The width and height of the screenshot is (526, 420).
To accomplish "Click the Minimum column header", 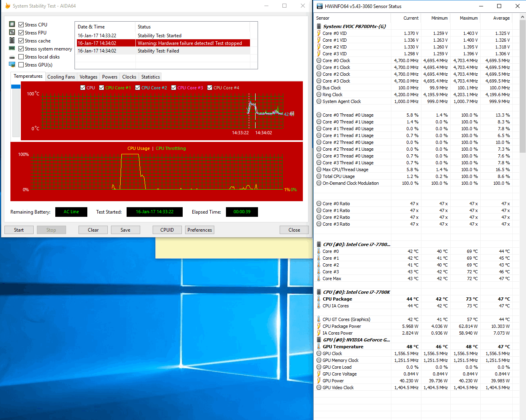I will pyautogui.click(x=435, y=18).
